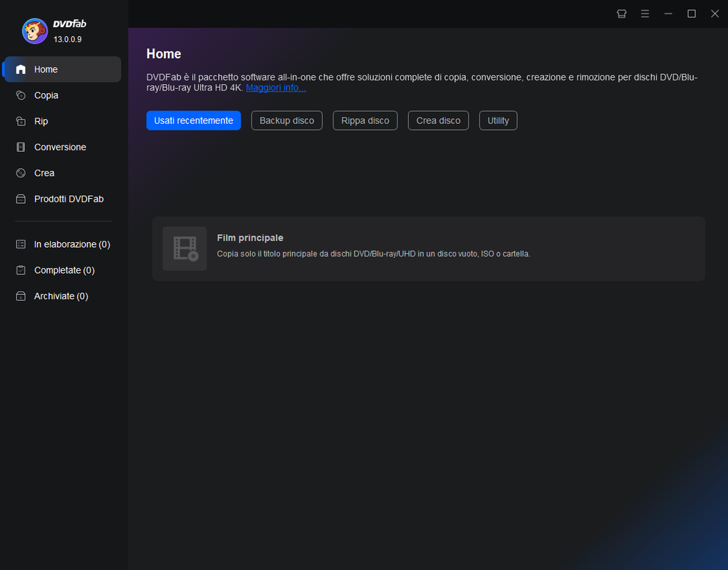The height and width of the screenshot is (570, 728).
Task: Click the Home page heading
Action: [164, 54]
